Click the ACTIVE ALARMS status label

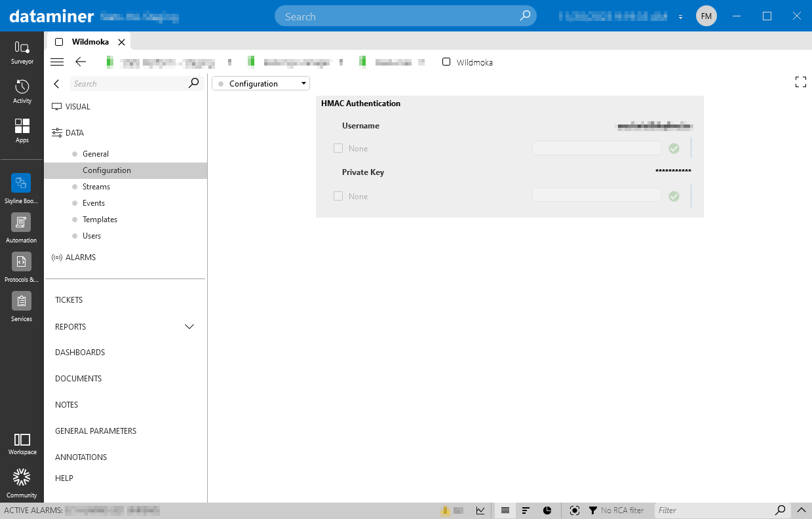click(33, 510)
